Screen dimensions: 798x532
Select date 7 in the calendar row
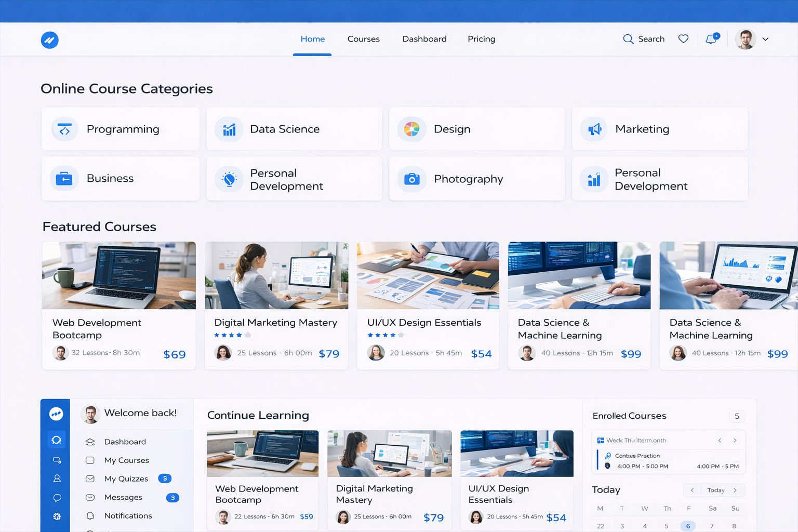(x=712, y=526)
